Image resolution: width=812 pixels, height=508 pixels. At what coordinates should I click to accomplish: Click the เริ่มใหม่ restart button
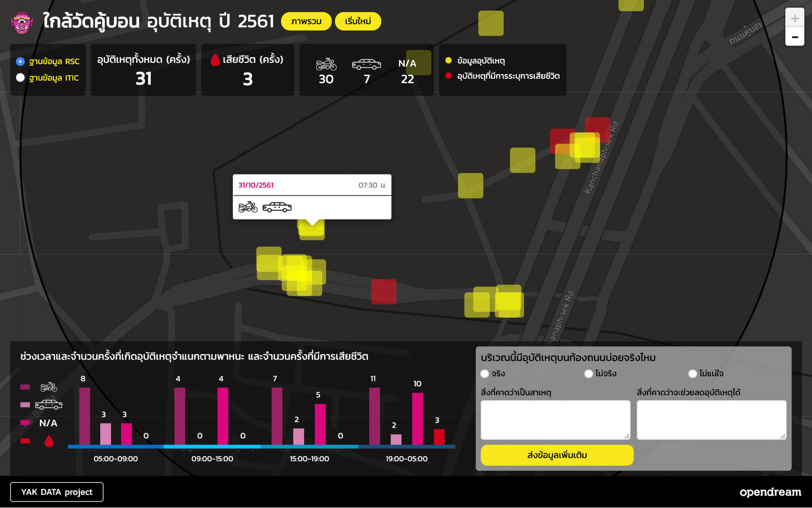358,22
